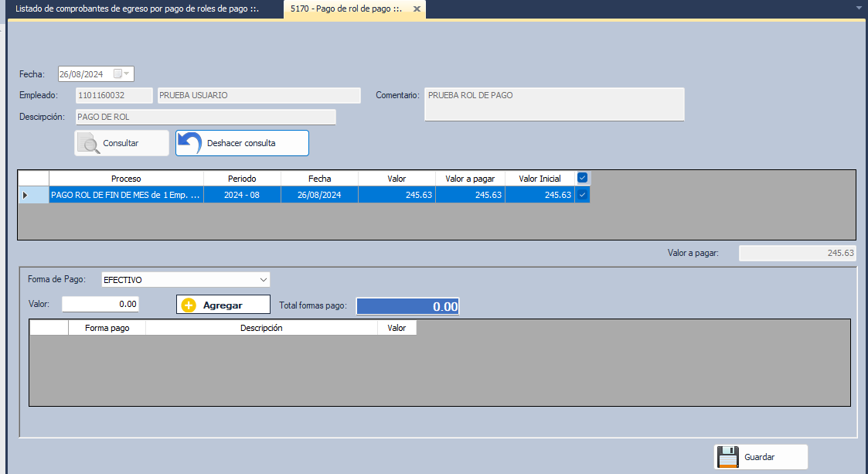Click the floppy disk save icon

pos(727,457)
